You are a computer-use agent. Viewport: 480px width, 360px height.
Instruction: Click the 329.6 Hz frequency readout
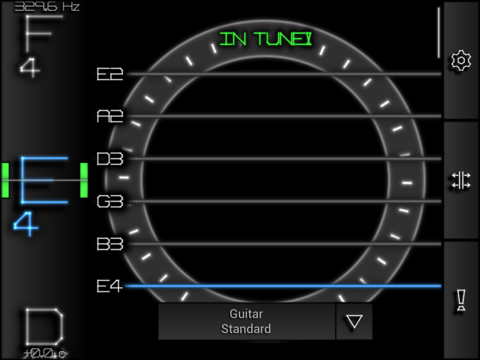pos(47,6)
